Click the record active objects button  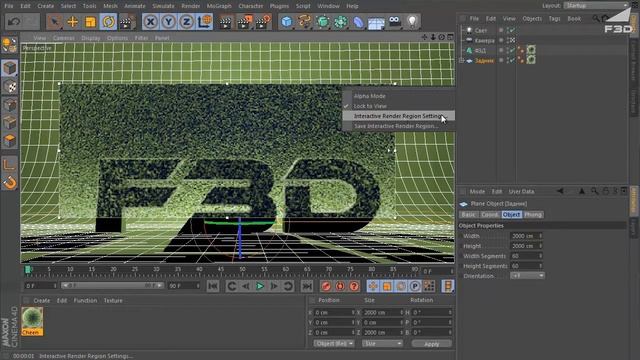click(x=326, y=286)
